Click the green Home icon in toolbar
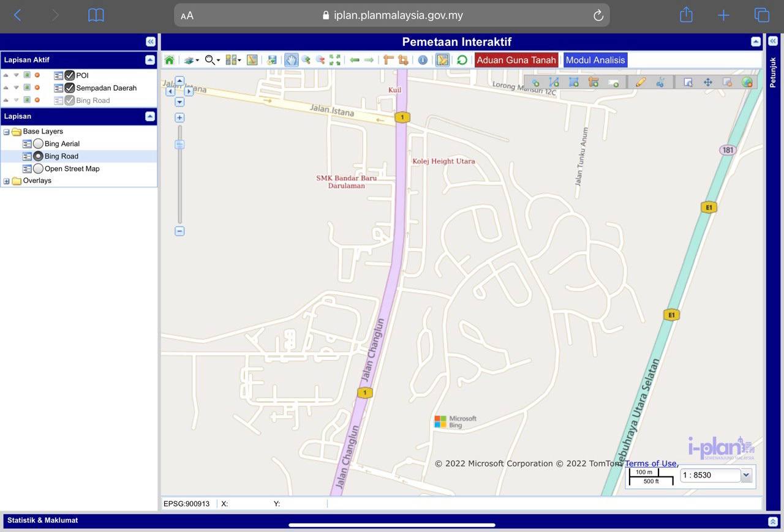 169,60
